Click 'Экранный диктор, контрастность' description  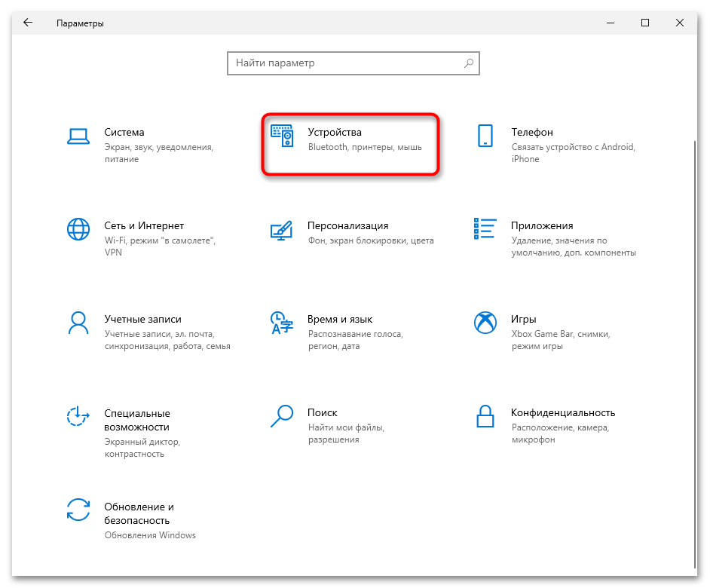click(x=142, y=448)
